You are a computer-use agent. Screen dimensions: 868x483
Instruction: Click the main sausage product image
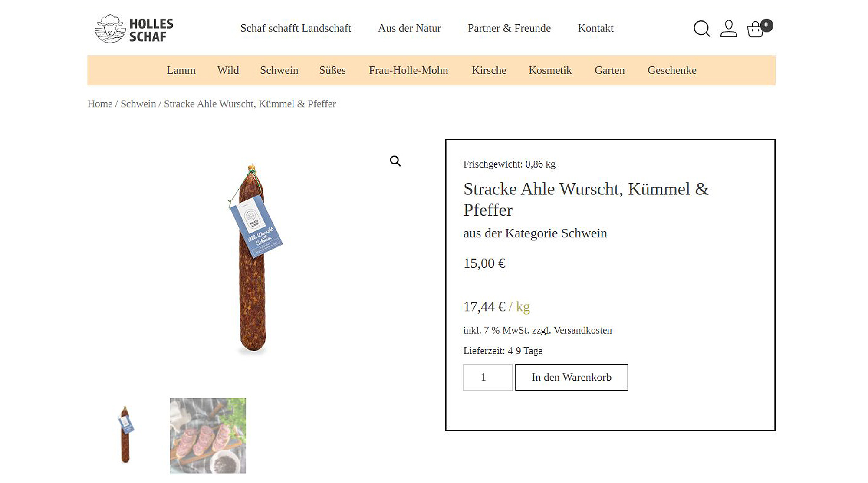point(253,258)
